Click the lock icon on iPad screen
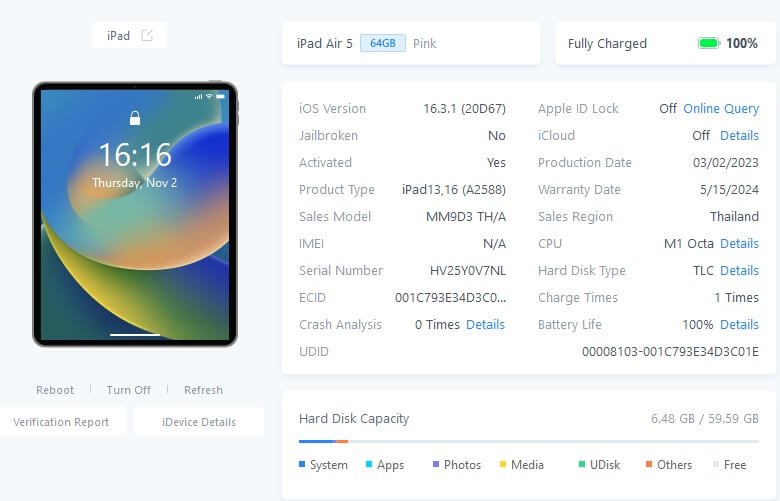 [x=135, y=118]
